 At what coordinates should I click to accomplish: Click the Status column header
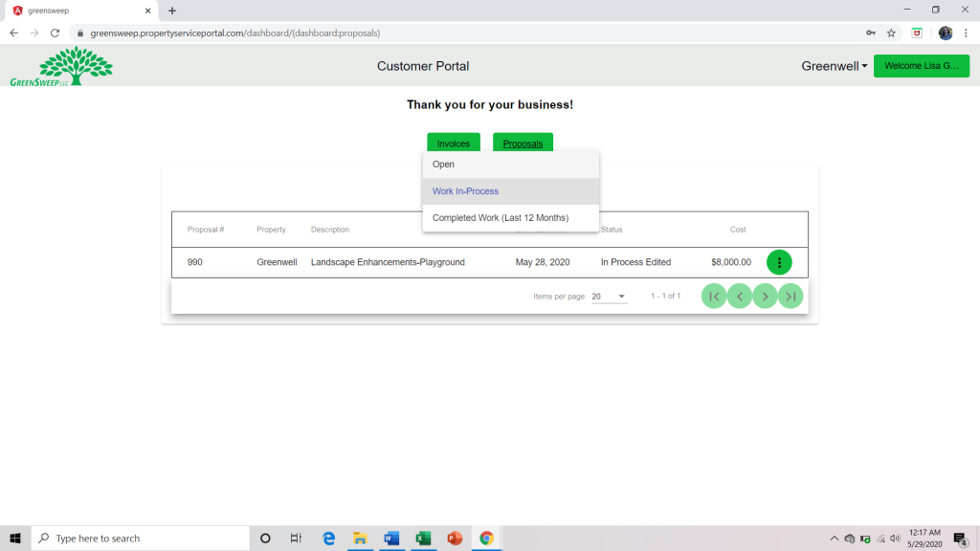click(x=612, y=230)
